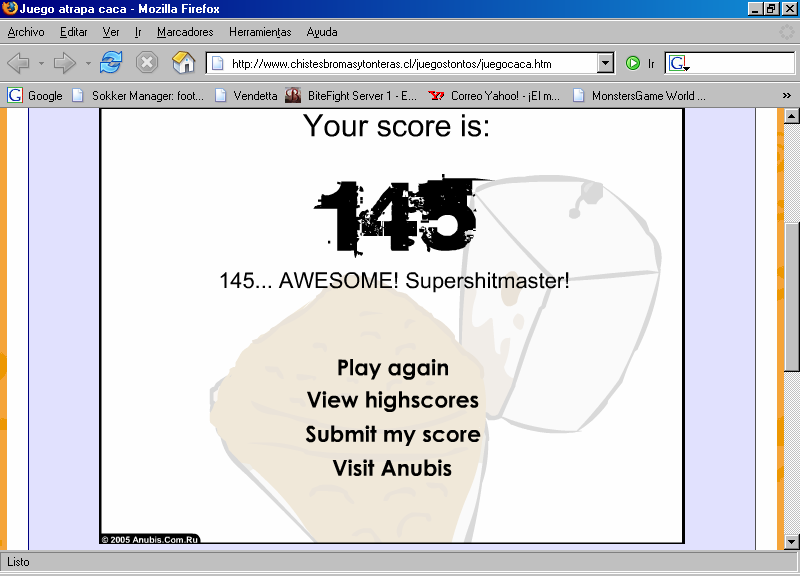This screenshot has height=576, width=800.
Task: Click View highscores
Action: [392, 400]
